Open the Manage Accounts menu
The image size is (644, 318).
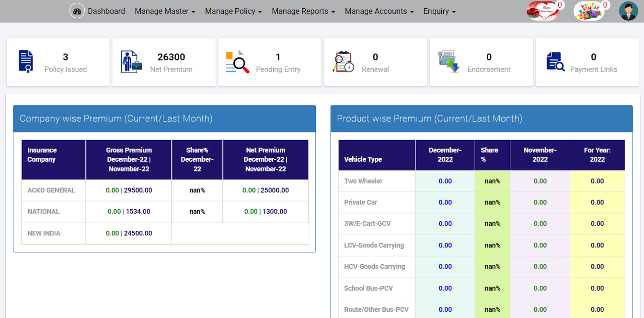click(379, 11)
